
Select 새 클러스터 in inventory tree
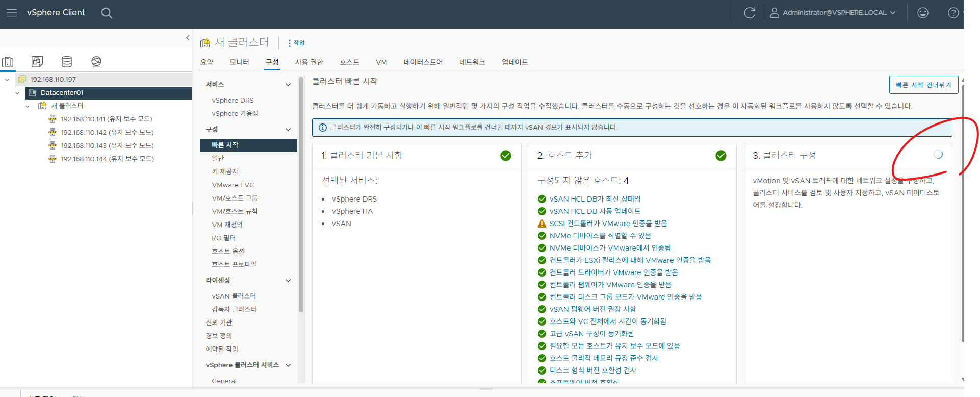(67, 106)
